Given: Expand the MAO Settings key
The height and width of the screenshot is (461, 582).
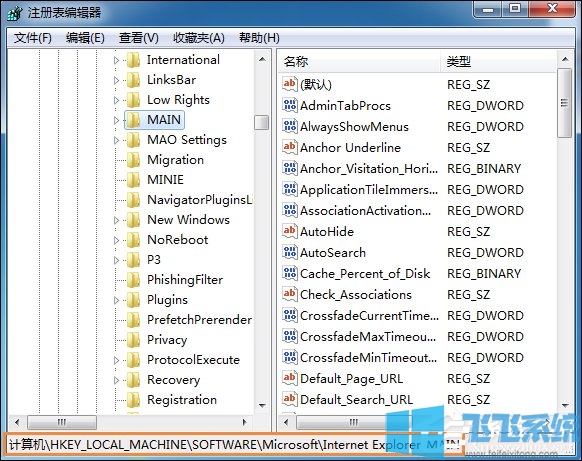Looking at the screenshot, I should [x=116, y=140].
